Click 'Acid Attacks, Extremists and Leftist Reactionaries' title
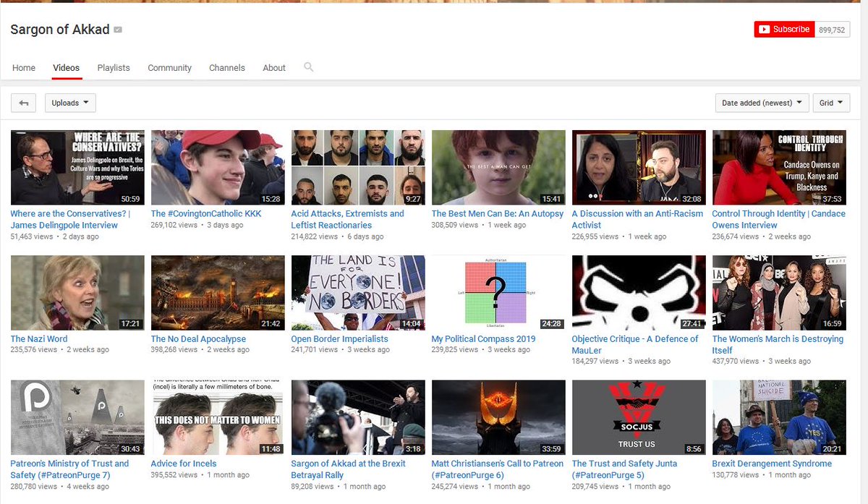Viewport: 868px width, 504px height. tap(348, 220)
